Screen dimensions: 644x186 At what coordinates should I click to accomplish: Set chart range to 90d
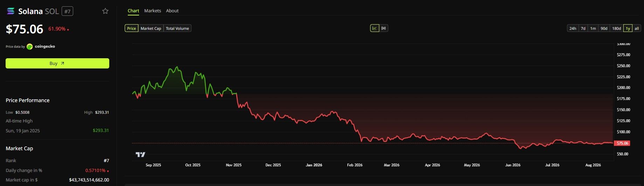[x=604, y=28]
